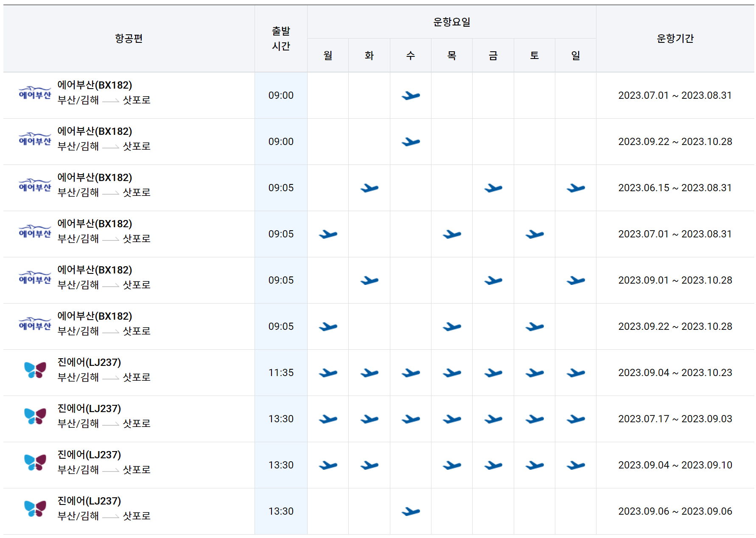Image resolution: width=756 pixels, height=538 pixels.
Task: Toggle the Monday airplane marker on the 09:05 July flight
Action: pos(327,234)
